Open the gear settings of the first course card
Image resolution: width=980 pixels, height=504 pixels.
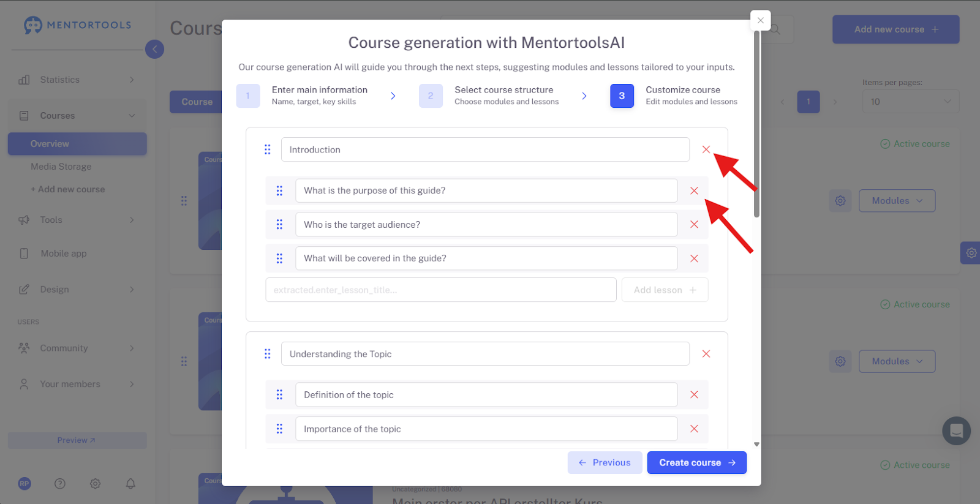point(840,201)
